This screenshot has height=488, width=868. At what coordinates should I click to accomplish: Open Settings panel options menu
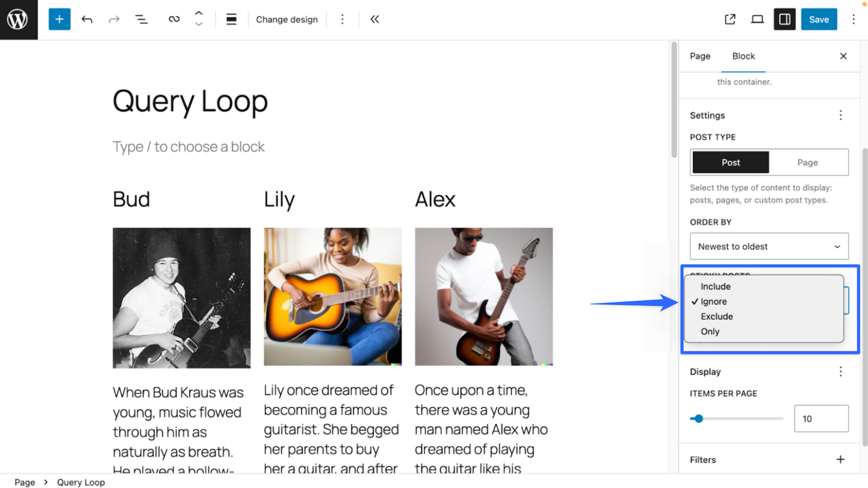pos(841,115)
